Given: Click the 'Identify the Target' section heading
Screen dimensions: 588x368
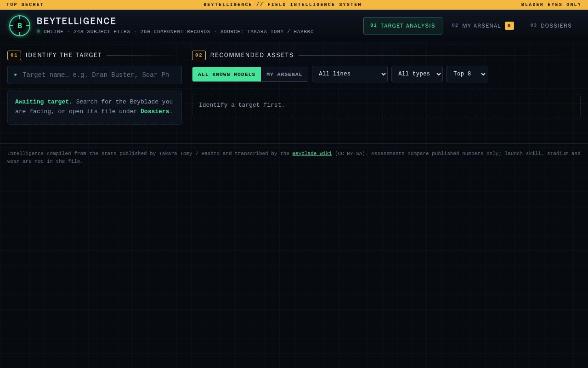Looking at the screenshot, I should 64,55.
